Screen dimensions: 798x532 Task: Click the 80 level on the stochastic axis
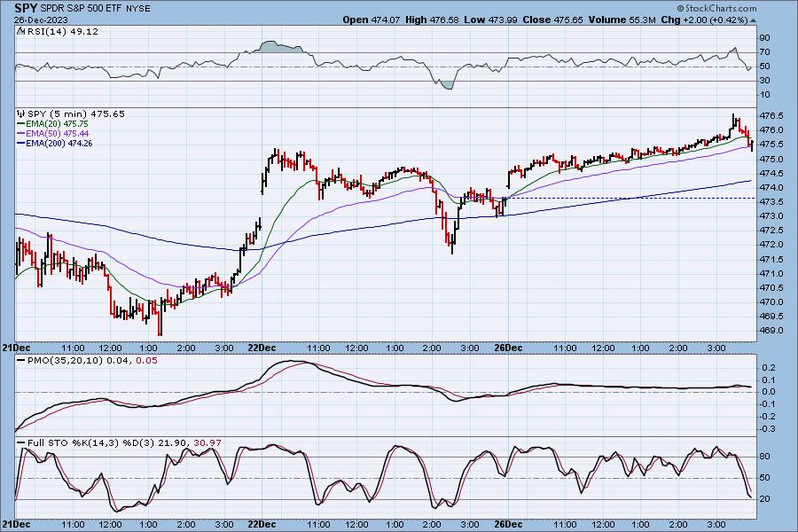pyautogui.click(x=764, y=457)
